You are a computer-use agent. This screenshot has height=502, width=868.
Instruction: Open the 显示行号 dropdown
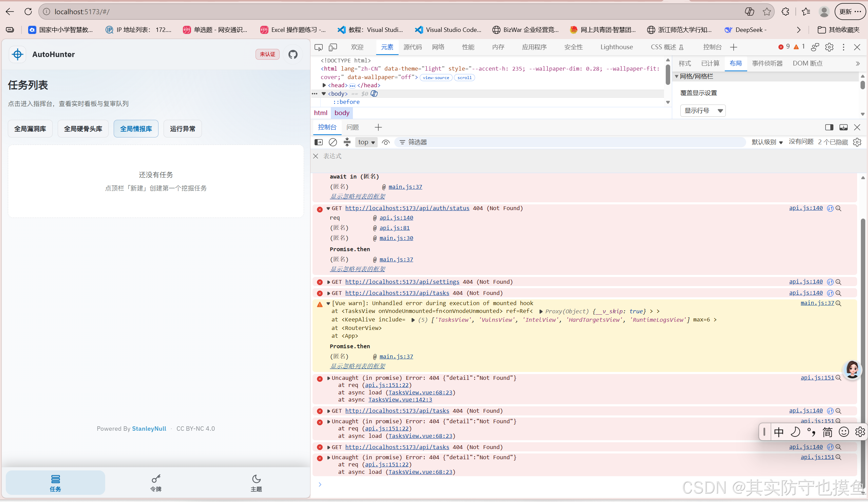coord(703,111)
